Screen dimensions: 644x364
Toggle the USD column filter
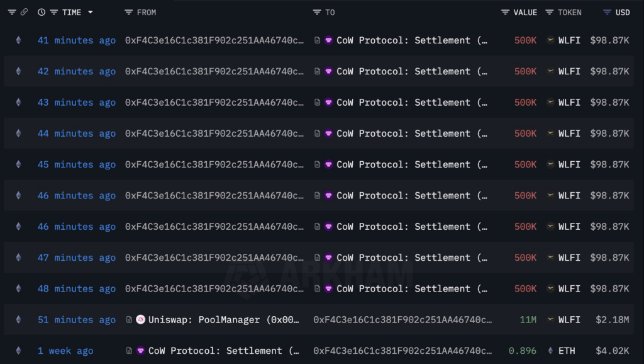607,12
